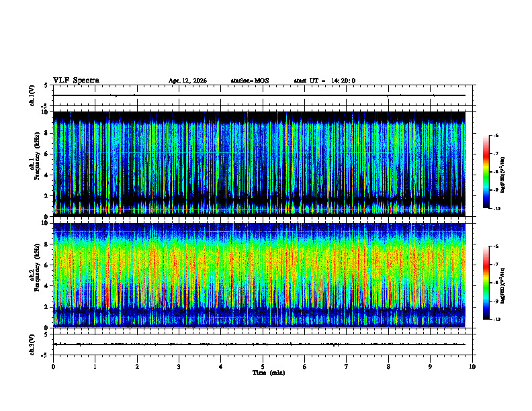
Task: Click ch.2 frequency tick label '8'
Action: [47, 244]
